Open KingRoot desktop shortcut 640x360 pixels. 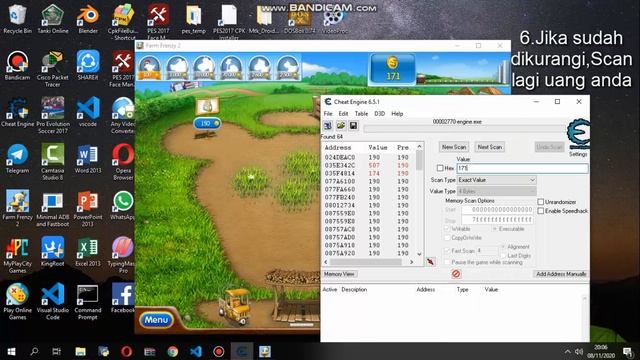(x=53, y=252)
